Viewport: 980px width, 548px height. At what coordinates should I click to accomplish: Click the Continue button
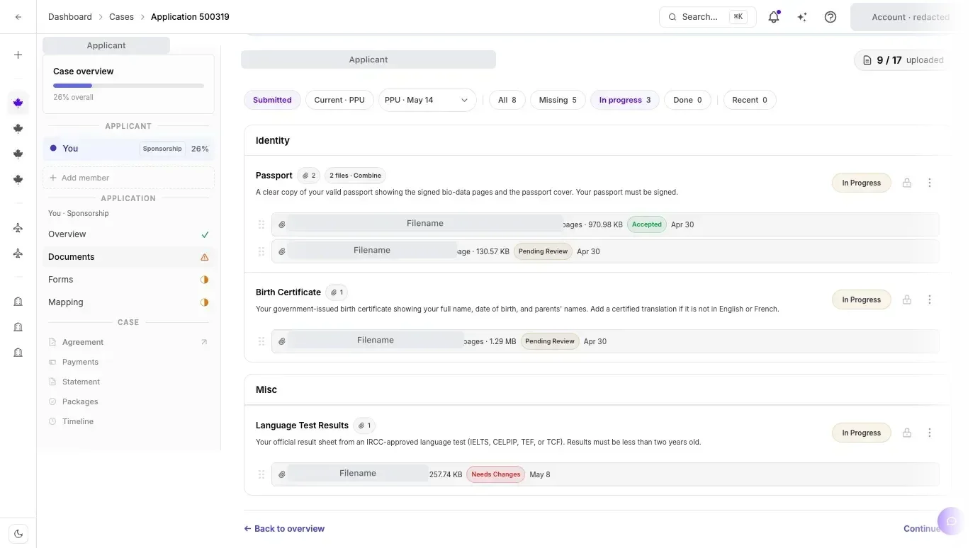[x=922, y=529]
